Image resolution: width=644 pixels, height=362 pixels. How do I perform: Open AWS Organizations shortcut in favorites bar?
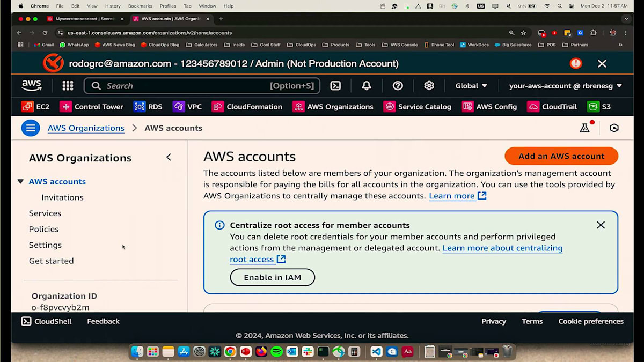pyautogui.click(x=333, y=107)
